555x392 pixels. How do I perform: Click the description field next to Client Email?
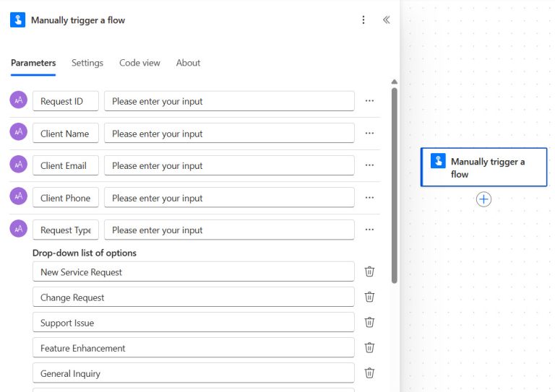tap(229, 165)
